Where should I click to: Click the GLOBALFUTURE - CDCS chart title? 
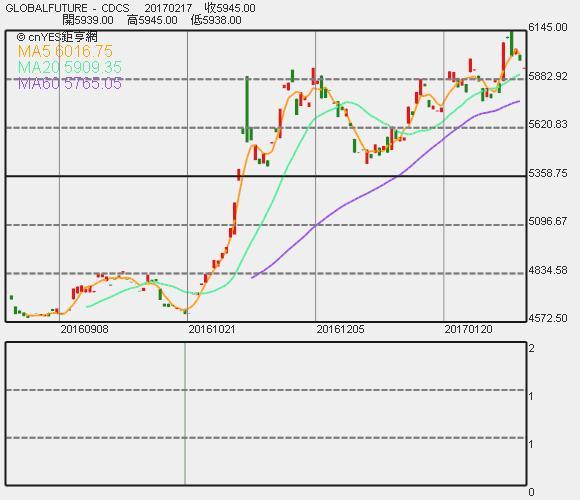(x=68, y=8)
